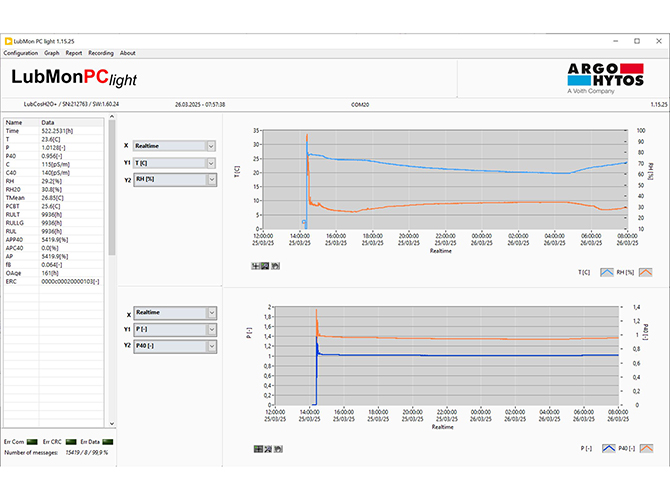670x500 pixels.
Task: Open the Configuration menu
Action: click(21, 53)
